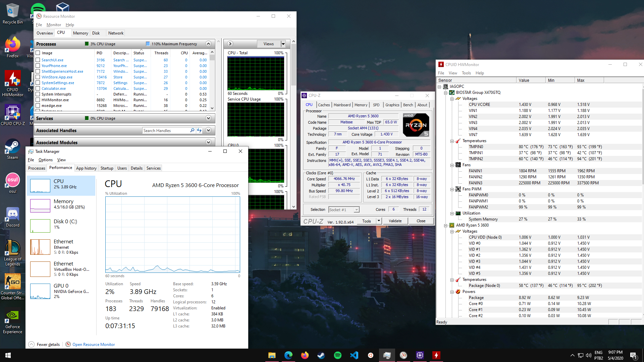Viewport: 644px width, 362px height.
Task: Open the CPUID HWMonitor desktop shortcut
Action: pyautogui.click(x=12, y=84)
